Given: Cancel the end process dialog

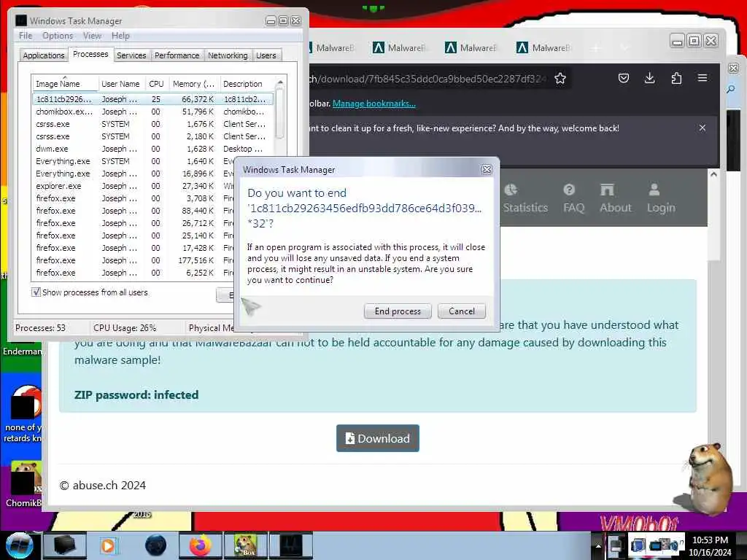Looking at the screenshot, I should (461, 311).
